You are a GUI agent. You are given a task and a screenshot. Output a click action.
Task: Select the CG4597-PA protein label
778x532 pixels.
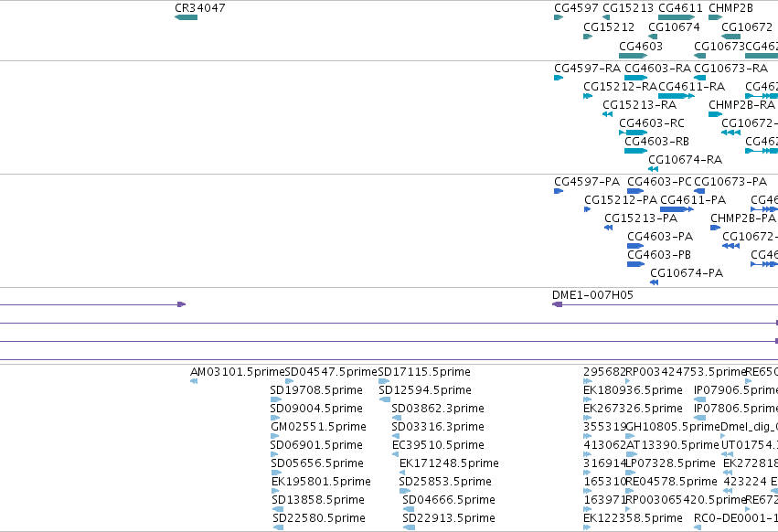coord(587,182)
